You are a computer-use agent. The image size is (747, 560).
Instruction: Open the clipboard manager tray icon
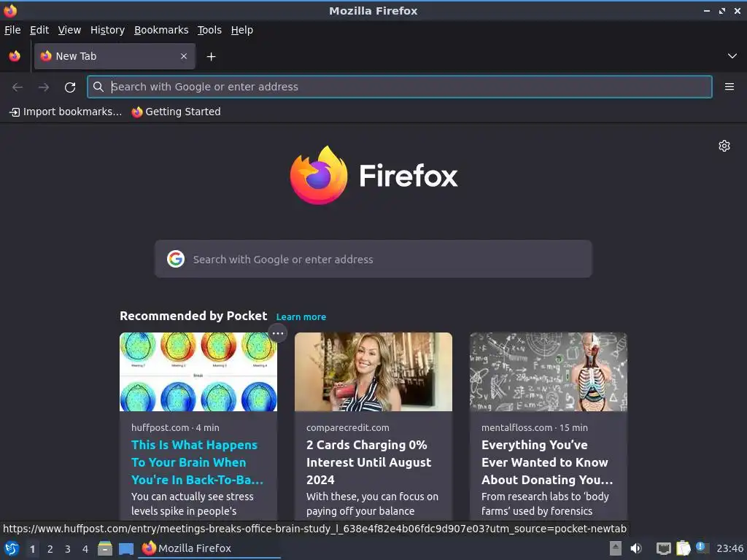[683, 548]
